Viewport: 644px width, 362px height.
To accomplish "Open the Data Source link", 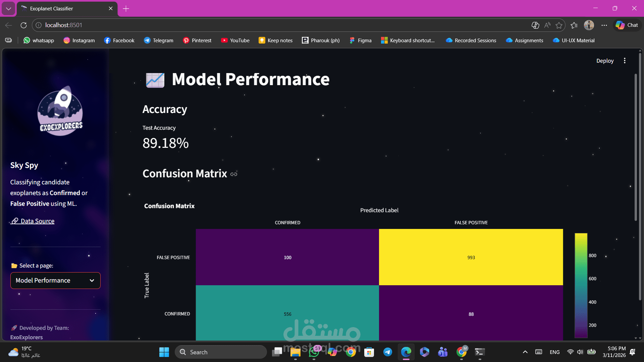I will coord(37,221).
